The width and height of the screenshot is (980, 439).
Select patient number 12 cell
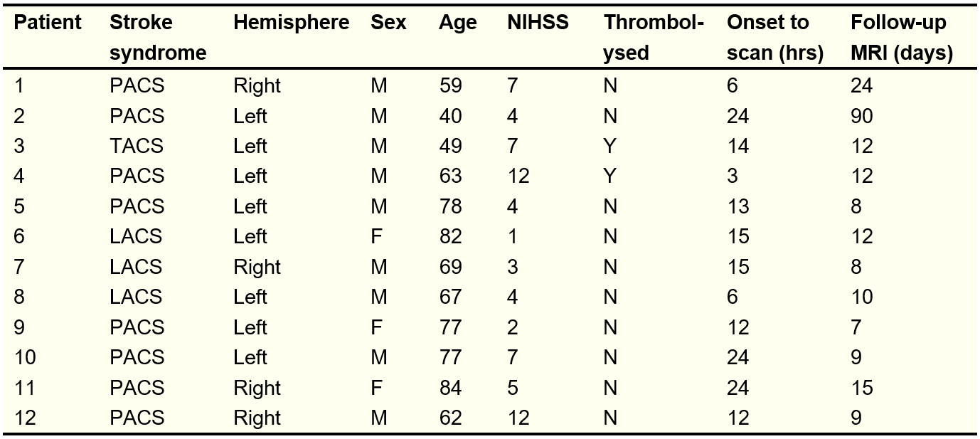pyautogui.click(x=24, y=418)
